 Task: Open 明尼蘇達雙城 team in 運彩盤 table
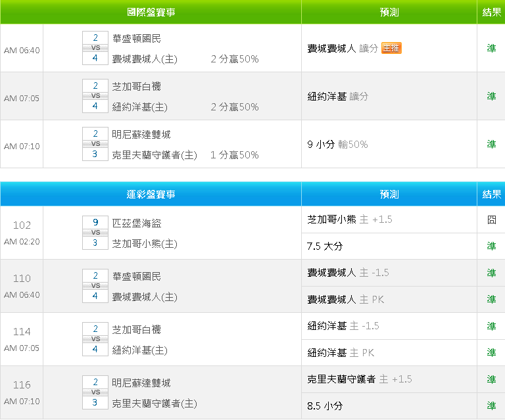141,383
